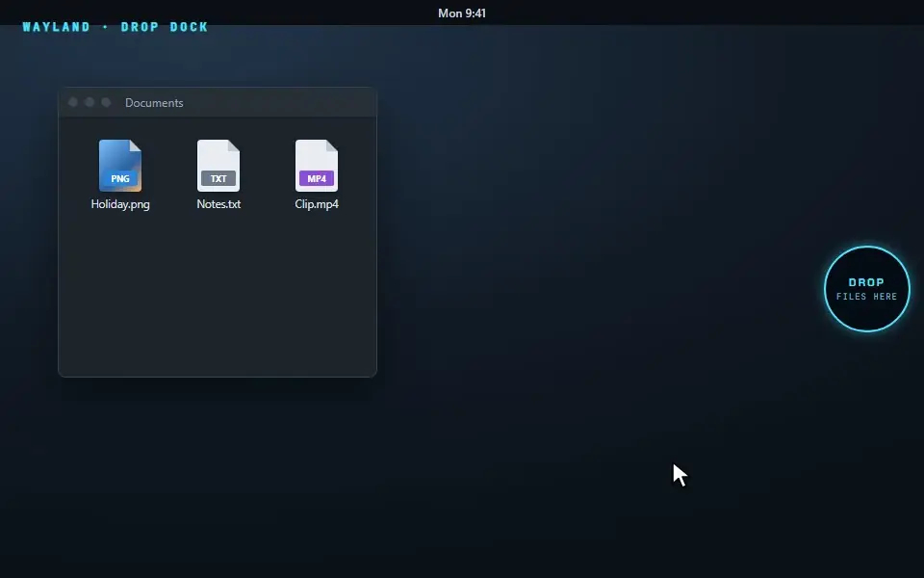This screenshot has width=924, height=578.
Task: Select the Holiday.png file icon
Action: [x=120, y=166]
